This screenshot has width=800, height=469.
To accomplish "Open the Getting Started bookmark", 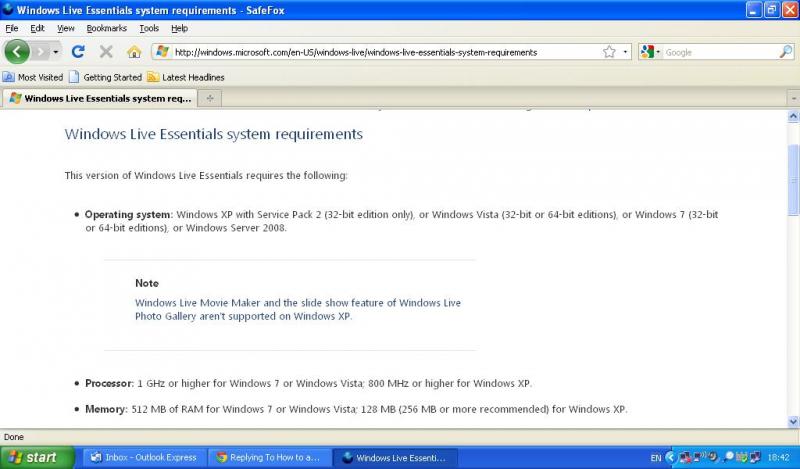I will click(x=106, y=77).
